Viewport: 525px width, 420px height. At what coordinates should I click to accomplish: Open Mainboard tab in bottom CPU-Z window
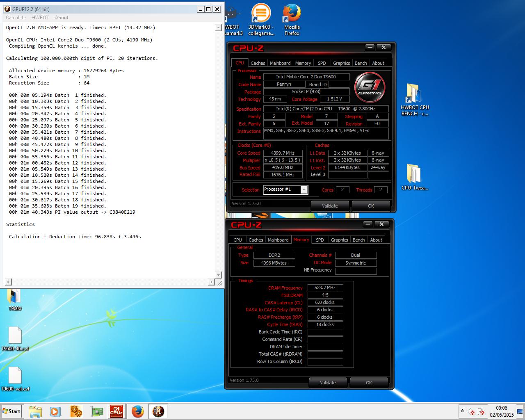tap(278, 240)
